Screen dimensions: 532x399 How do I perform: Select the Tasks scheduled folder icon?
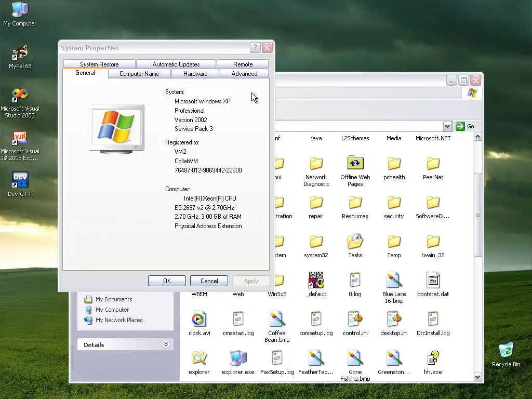click(355, 241)
